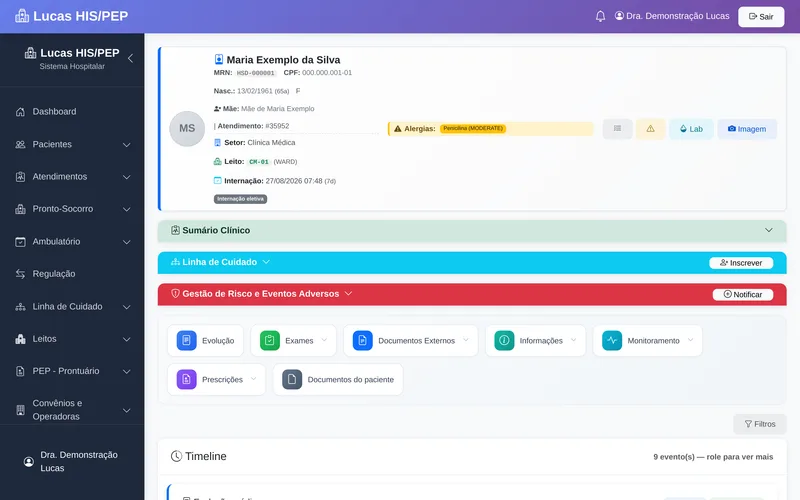
Task: Click the Sair logout button
Action: click(761, 17)
